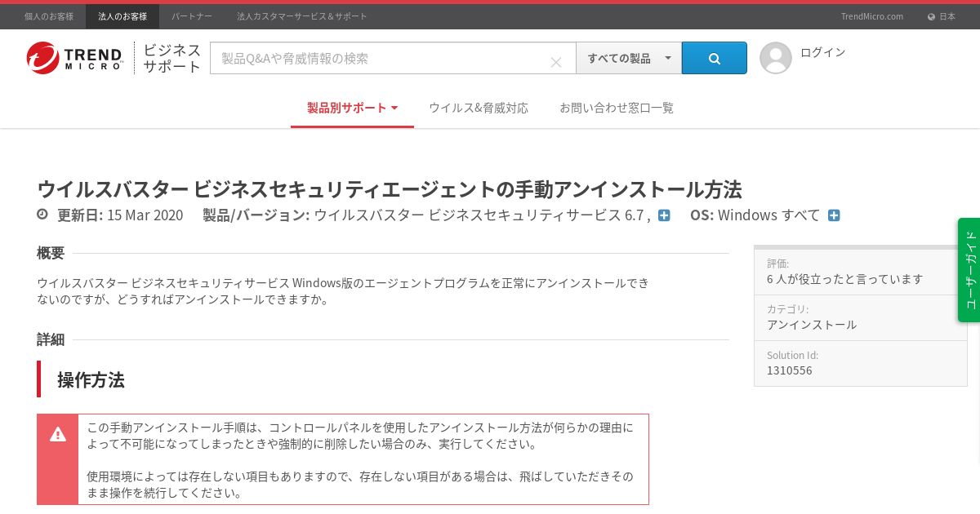This screenshot has width=980, height=514.
Task: Clear the search field with X icon
Action: (556, 62)
